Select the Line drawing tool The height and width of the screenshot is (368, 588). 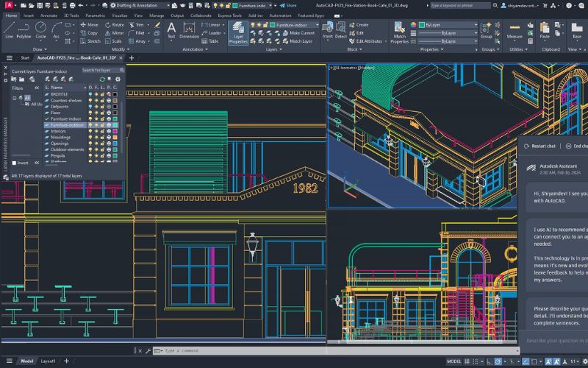click(9, 28)
